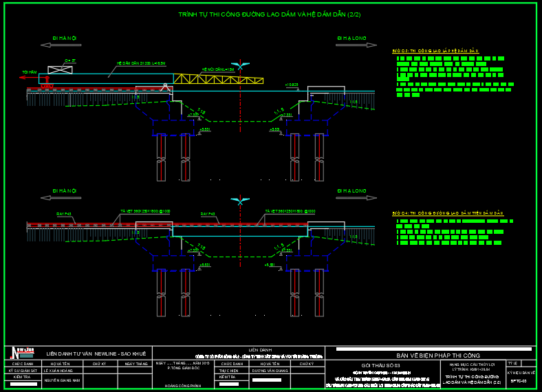542x392 pixels.
Task: Click the yellow launching nose truss
Action: point(217,79)
